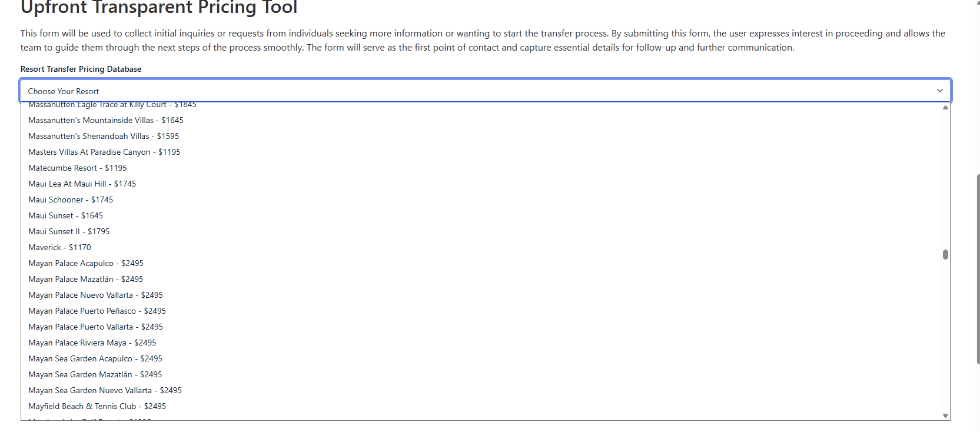Pick Maui Sunset II - $1795
Viewport: 980px width, 432px height.
(69, 231)
